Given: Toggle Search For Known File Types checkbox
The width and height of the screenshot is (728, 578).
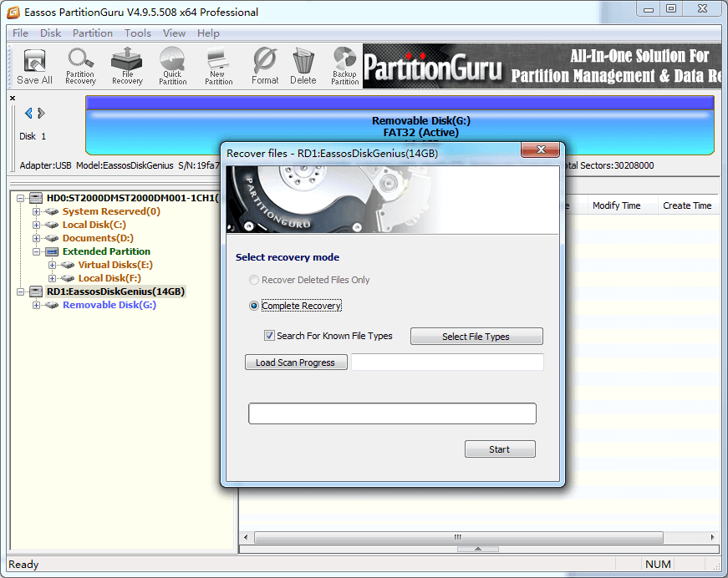Looking at the screenshot, I should coord(269,336).
